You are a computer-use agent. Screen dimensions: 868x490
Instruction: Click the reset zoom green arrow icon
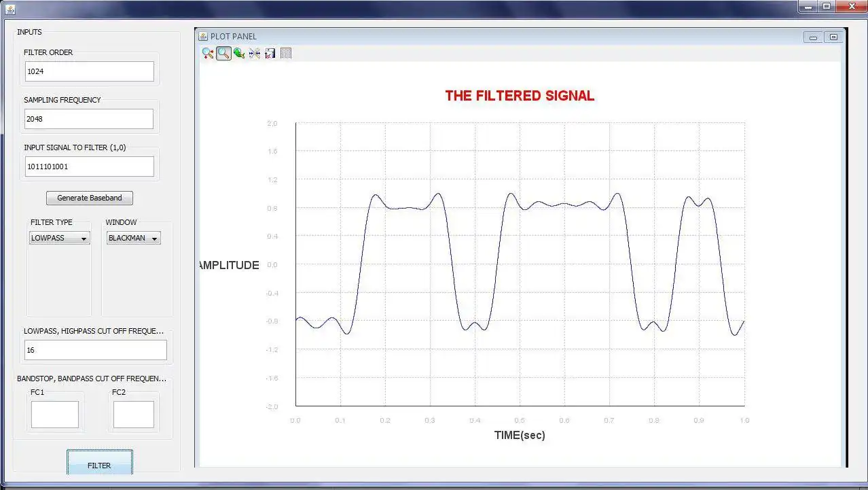(239, 53)
